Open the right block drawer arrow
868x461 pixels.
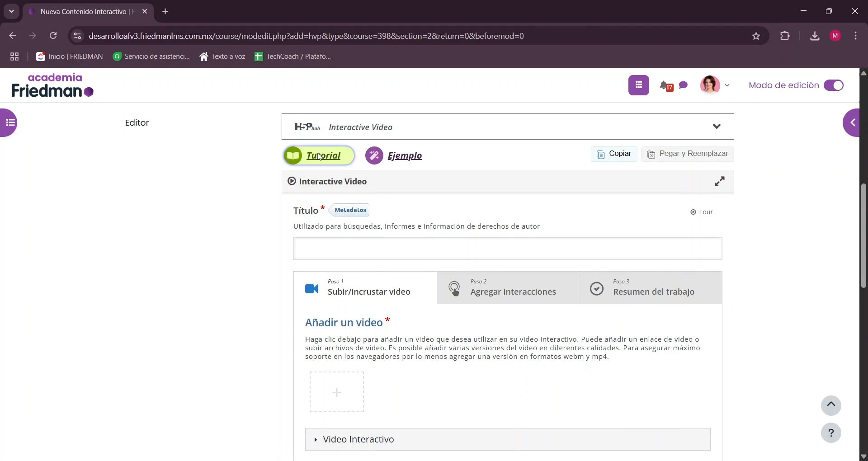851,122
